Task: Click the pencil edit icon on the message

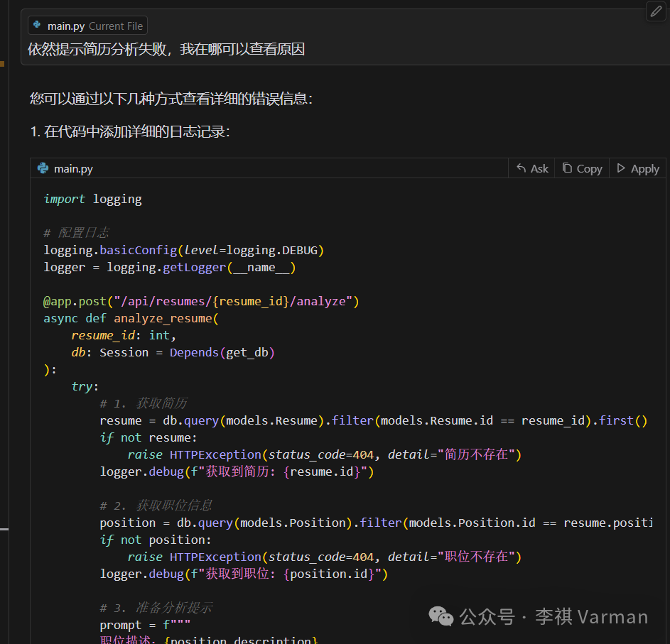Action: 656,11
